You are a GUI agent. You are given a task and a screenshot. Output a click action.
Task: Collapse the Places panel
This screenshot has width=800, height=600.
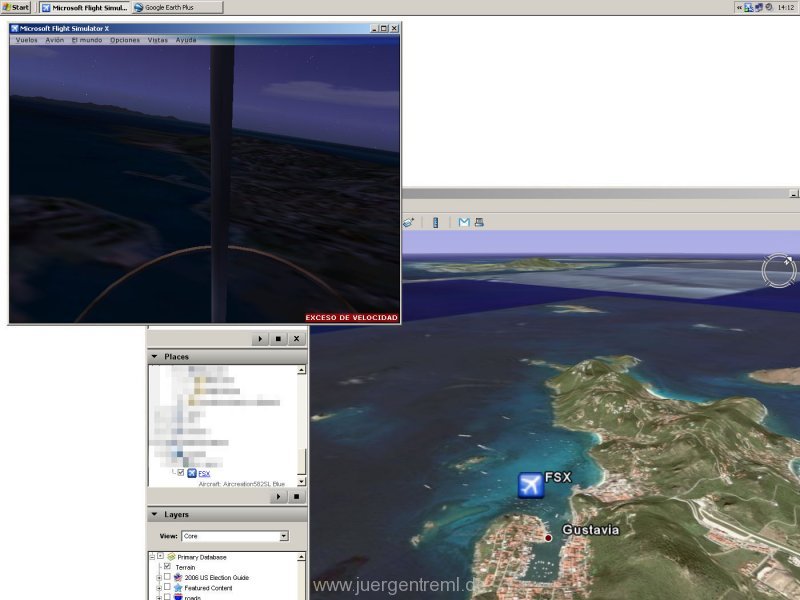point(154,357)
